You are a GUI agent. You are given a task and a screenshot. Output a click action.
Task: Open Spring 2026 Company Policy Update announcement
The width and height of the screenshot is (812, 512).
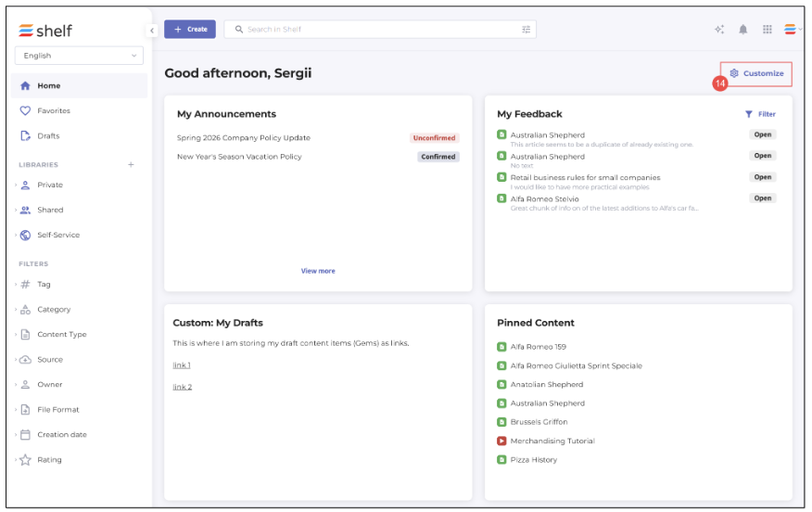pyautogui.click(x=244, y=138)
